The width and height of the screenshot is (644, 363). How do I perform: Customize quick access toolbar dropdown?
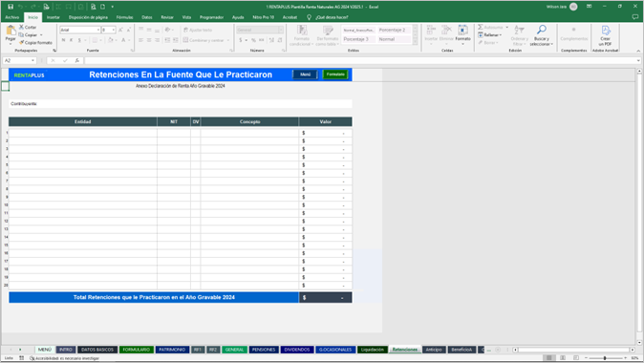pyautogui.click(x=113, y=7)
